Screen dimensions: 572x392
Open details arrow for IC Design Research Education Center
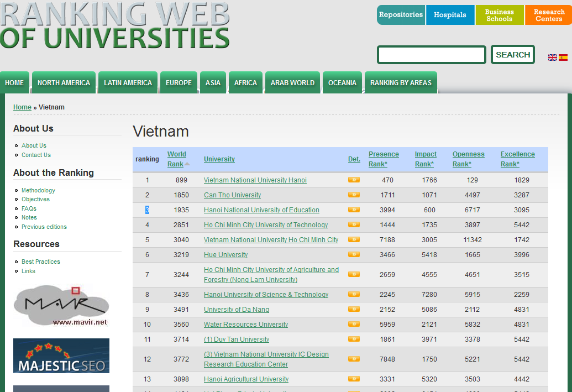[x=354, y=359]
